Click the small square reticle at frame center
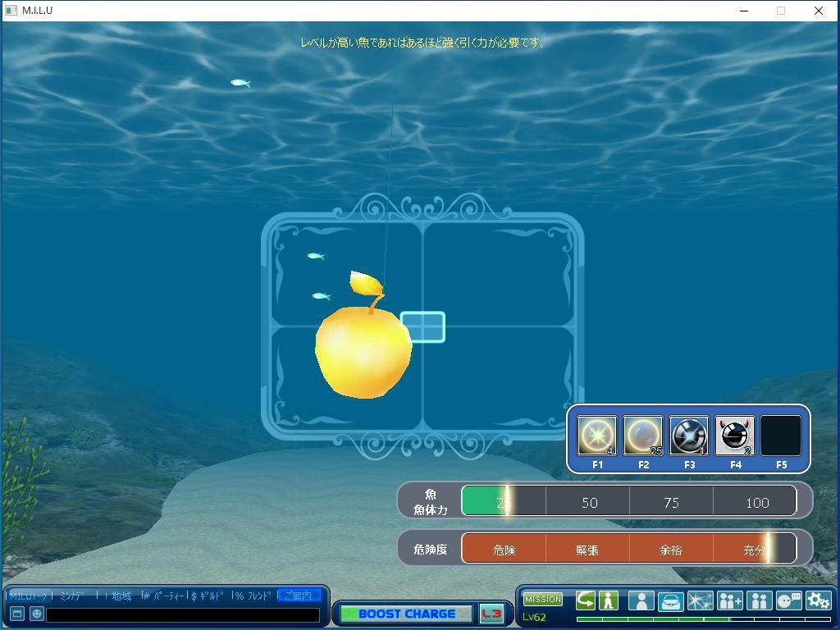Viewport: 840px width, 630px height. point(422,326)
